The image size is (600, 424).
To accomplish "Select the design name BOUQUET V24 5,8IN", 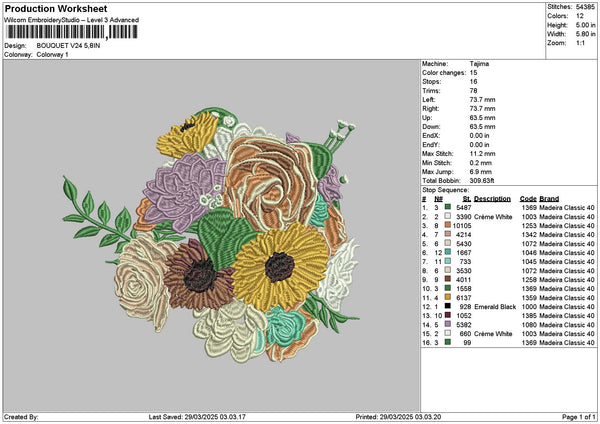I will point(68,46).
